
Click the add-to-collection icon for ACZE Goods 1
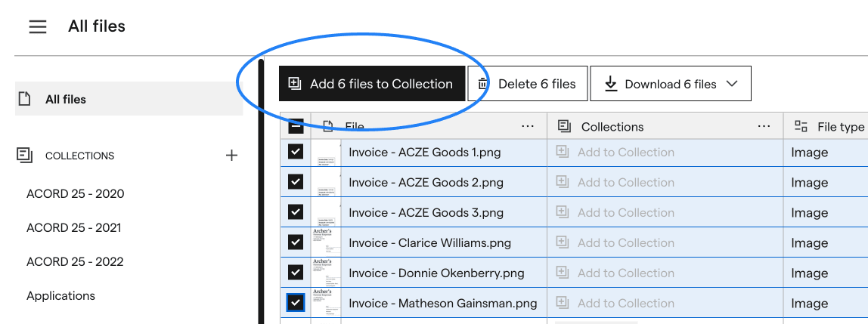click(x=563, y=152)
